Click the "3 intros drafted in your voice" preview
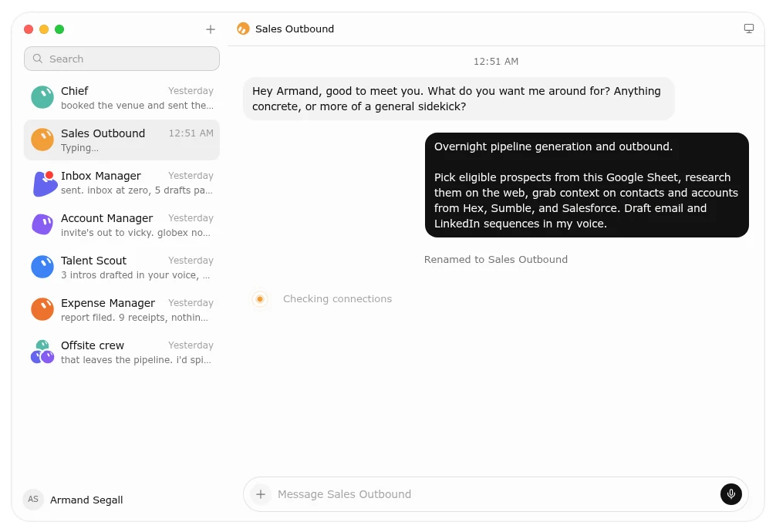 click(x=135, y=275)
